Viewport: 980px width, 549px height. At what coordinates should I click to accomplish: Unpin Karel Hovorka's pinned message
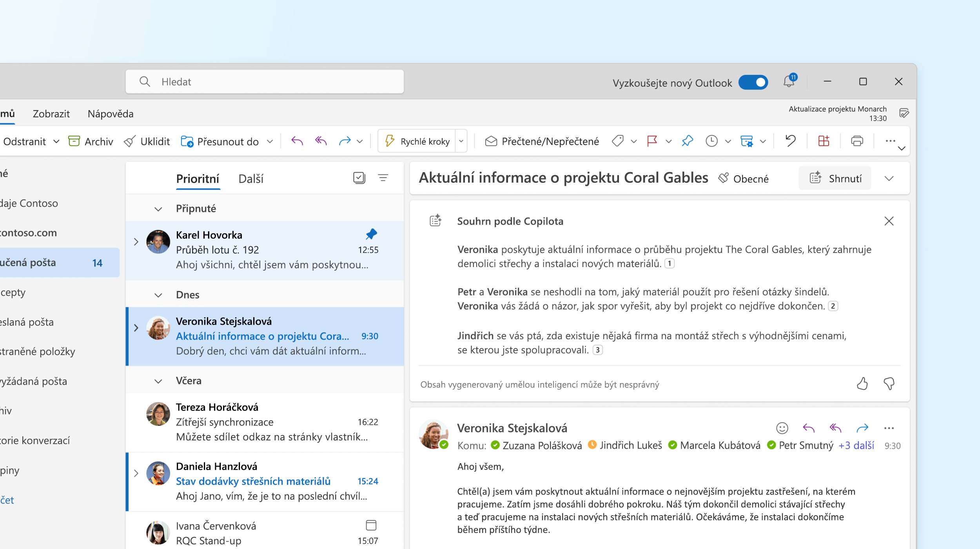tap(371, 235)
